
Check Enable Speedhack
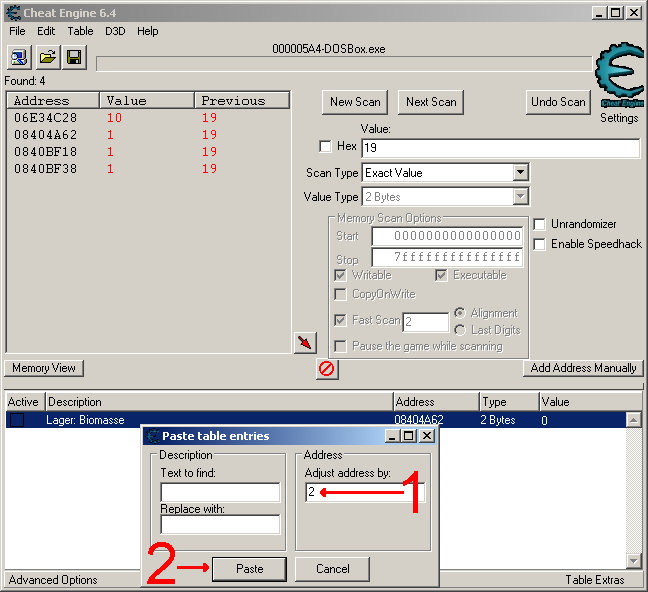coord(539,244)
